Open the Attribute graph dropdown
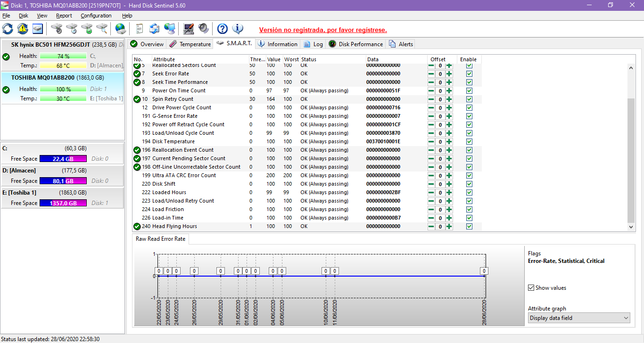Screen dimensions: 644x343 pos(579,318)
